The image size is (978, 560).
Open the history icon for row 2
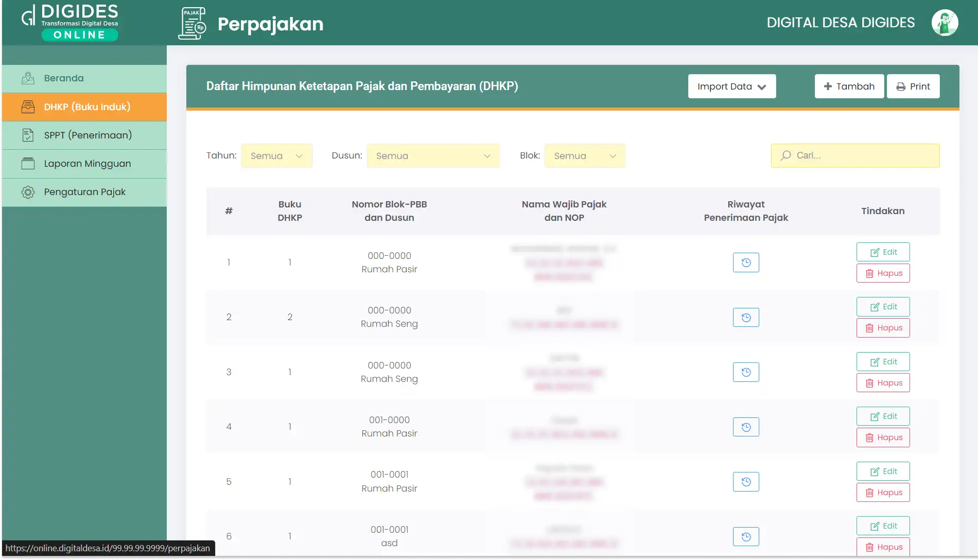coord(746,318)
